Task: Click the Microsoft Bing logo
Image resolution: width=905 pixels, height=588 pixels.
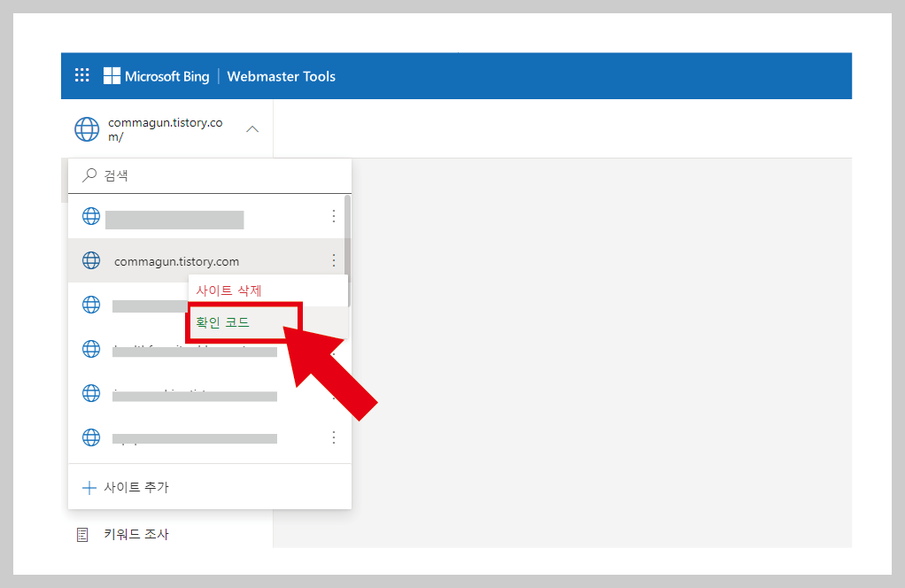Action: click(x=157, y=76)
